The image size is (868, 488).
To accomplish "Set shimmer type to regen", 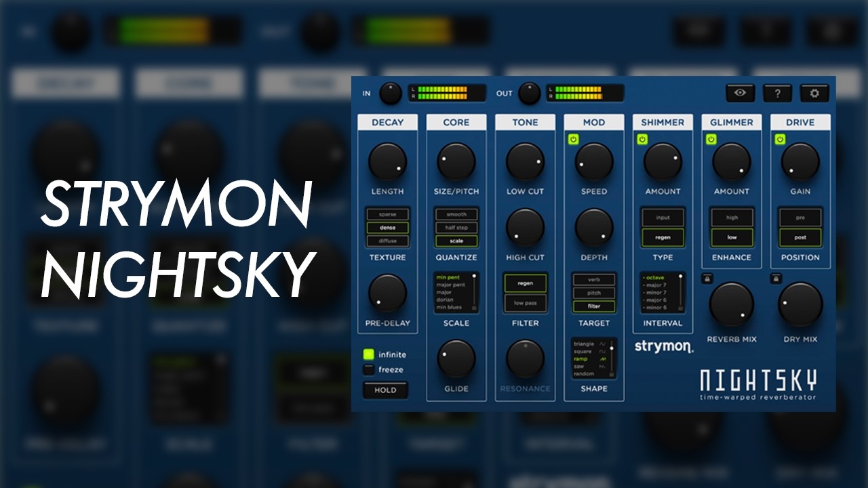I will click(663, 237).
